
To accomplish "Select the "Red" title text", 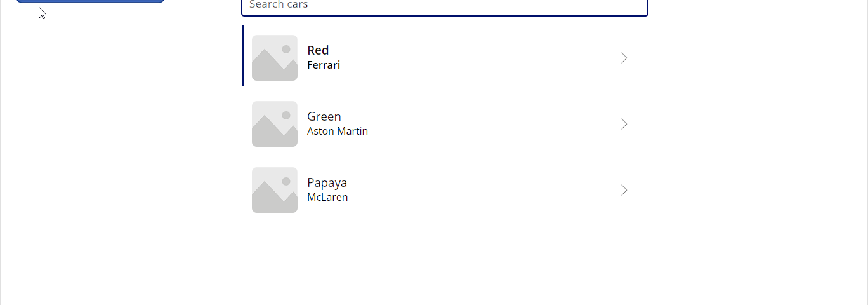I will [x=318, y=50].
